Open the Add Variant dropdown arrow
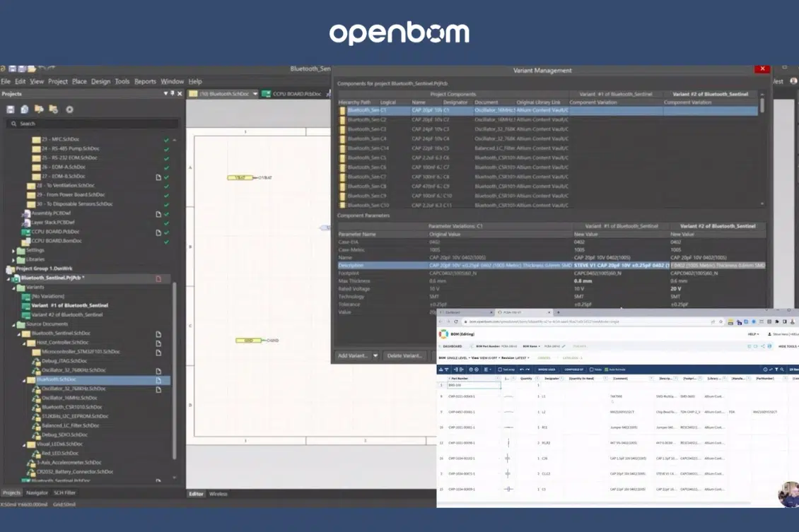The height and width of the screenshot is (532, 799). [375, 356]
